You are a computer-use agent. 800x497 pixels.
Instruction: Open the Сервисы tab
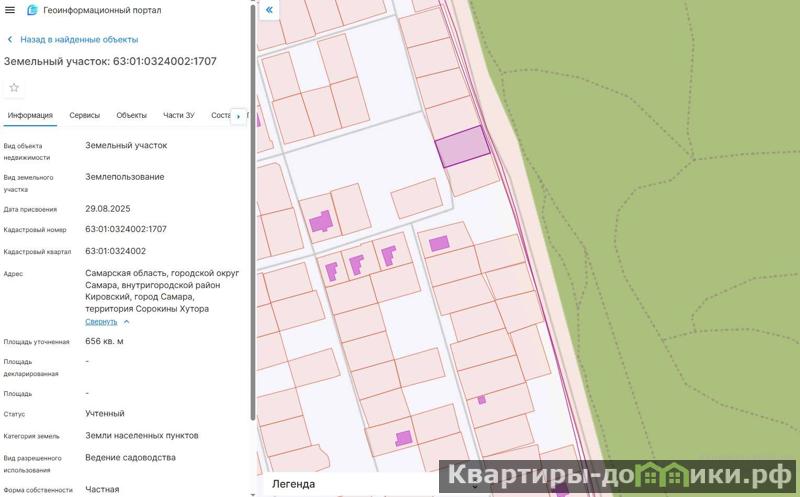(x=84, y=115)
